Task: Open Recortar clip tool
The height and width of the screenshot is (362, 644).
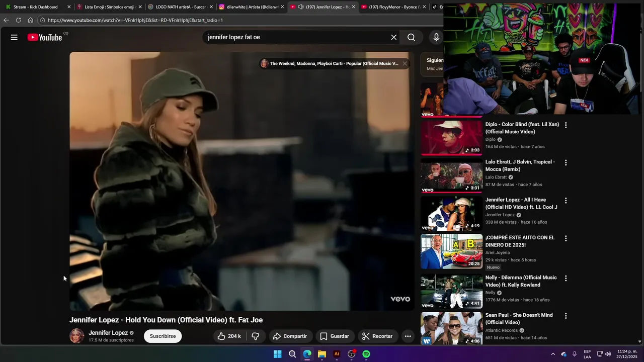Action: [377, 336]
